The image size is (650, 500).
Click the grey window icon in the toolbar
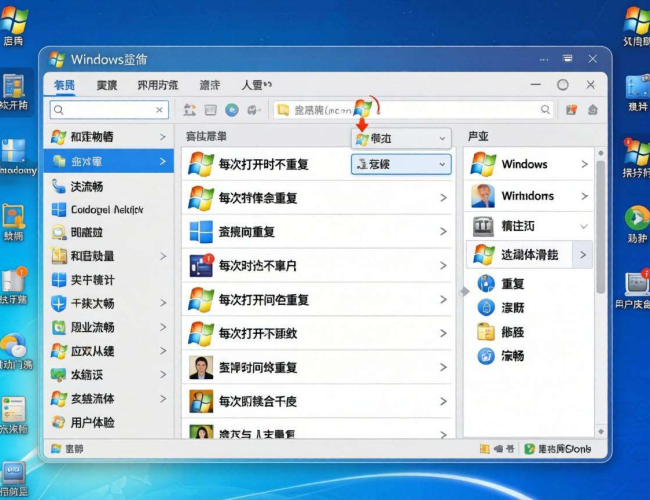pos(211,110)
